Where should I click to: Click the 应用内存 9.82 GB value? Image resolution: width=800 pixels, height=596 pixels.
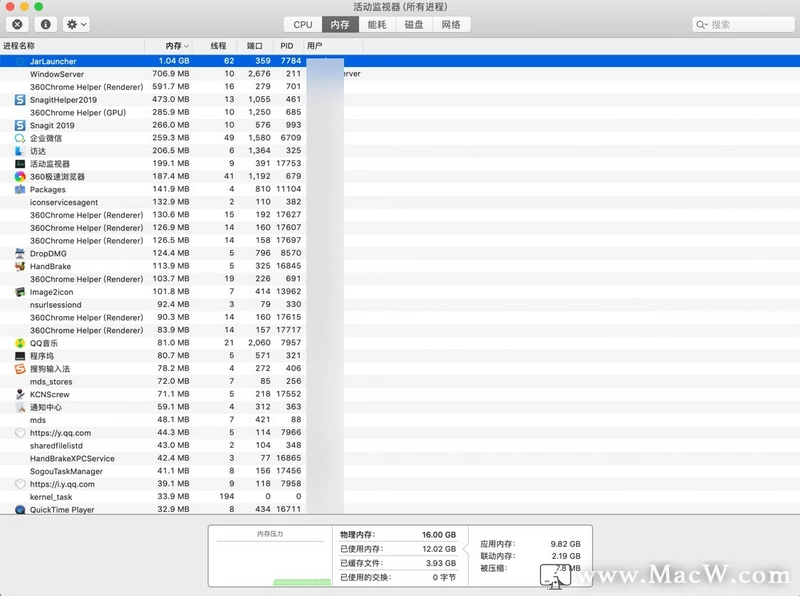[565, 544]
